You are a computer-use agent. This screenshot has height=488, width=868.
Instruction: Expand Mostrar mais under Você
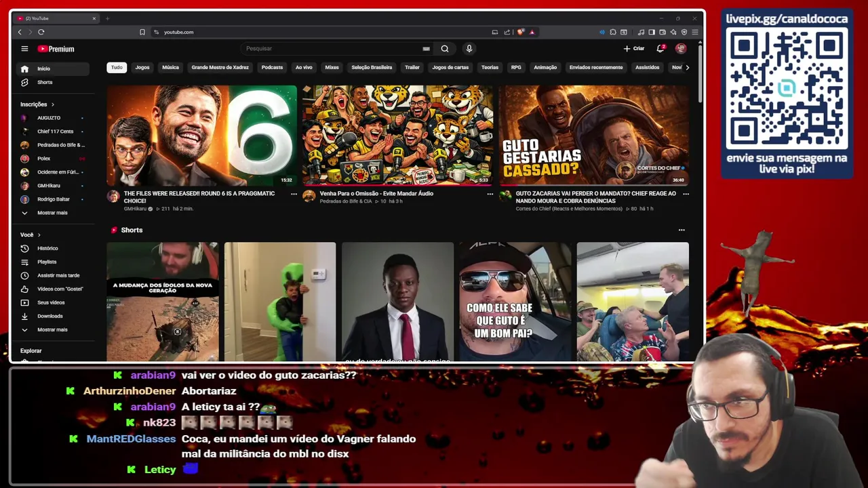(53, 329)
